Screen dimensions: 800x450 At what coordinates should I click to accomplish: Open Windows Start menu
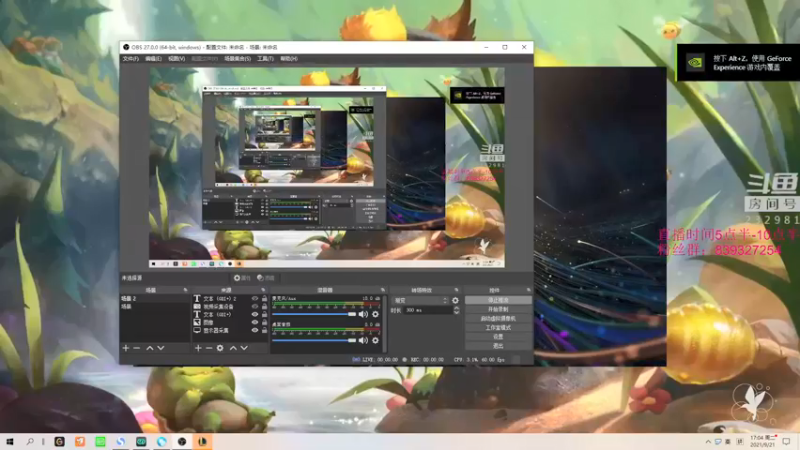(9, 441)
